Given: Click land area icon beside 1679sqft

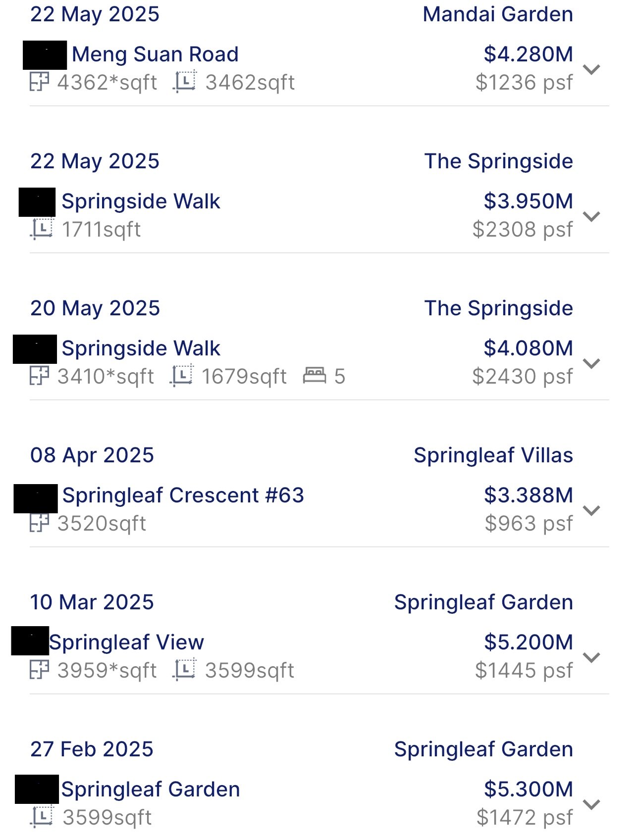Looking at the screenshot, I should [182, 376].
